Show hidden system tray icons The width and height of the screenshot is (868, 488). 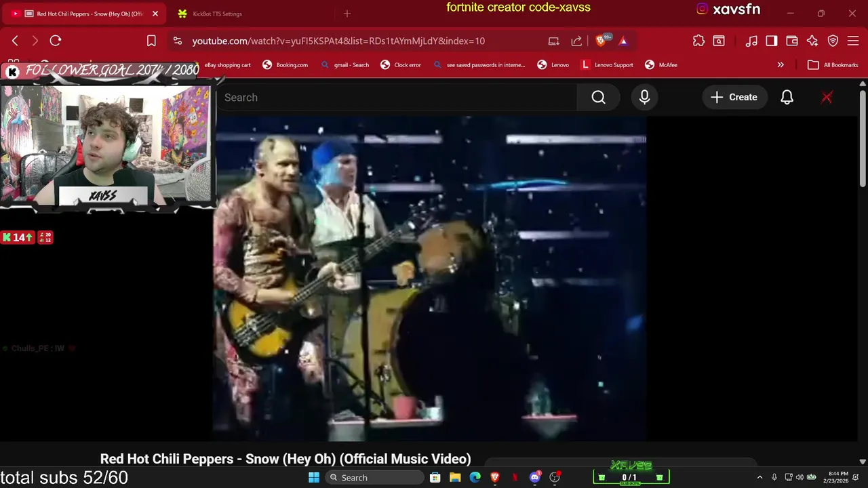[759, 477]
